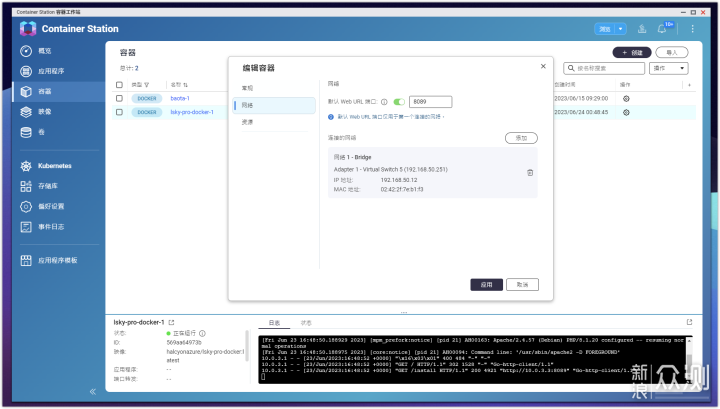Screen dimensions: 720x409
Task: Click the 导入 import button
Action: pyautogui.click(x=672, y=53)
